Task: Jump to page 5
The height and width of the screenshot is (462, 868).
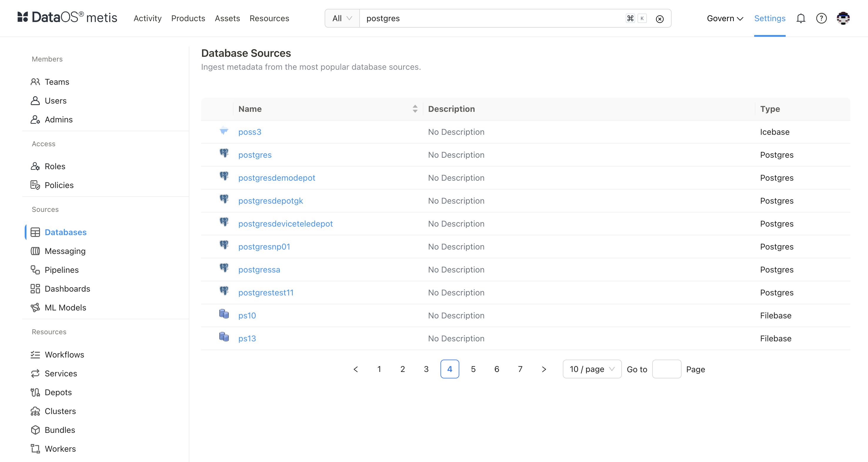Action: [473, 369]
